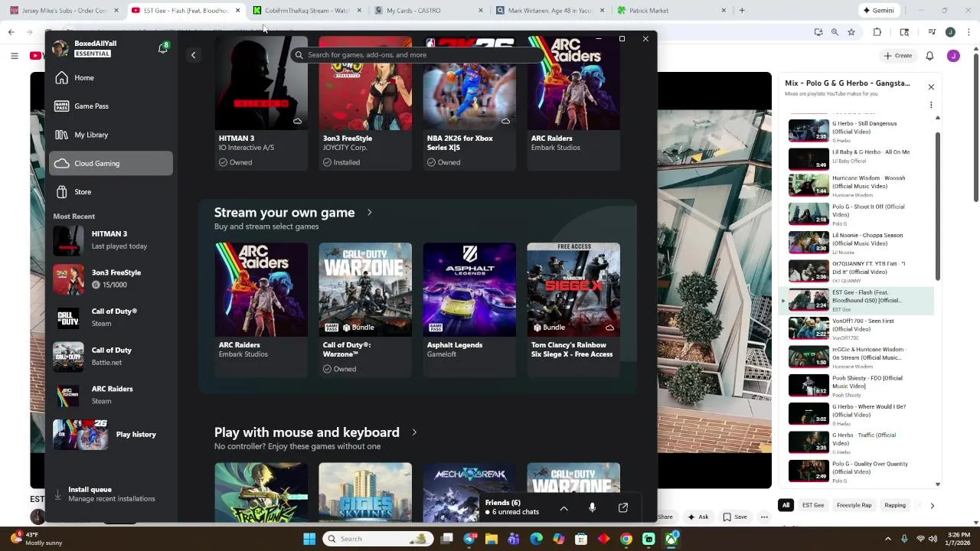
Task: Open Chrome three-dot menu
Action: (x=967, y=32)
